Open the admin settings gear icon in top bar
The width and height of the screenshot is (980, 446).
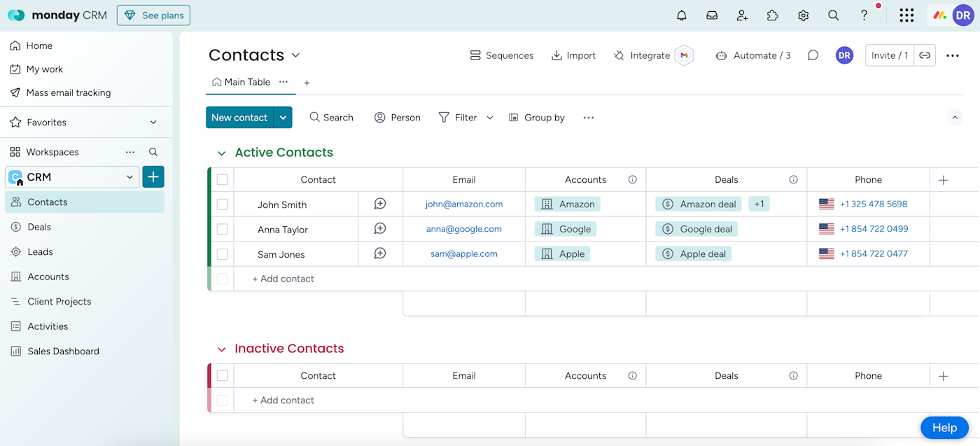point(804,15)
